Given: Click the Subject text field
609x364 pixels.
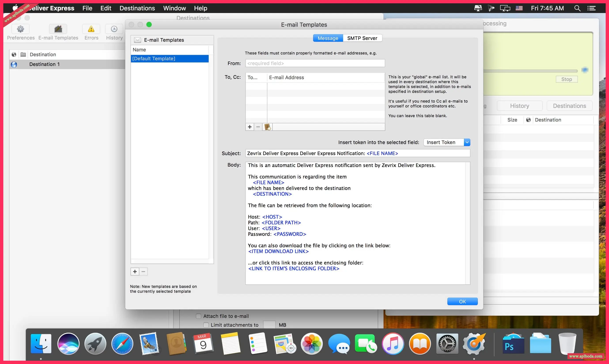Looking at the screenshot, I should click(x=357, y=153).
